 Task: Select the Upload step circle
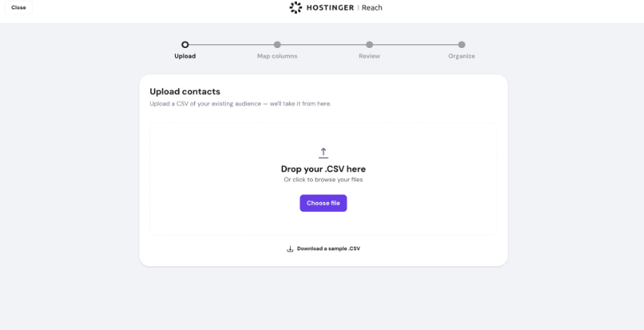coord(185,44)
